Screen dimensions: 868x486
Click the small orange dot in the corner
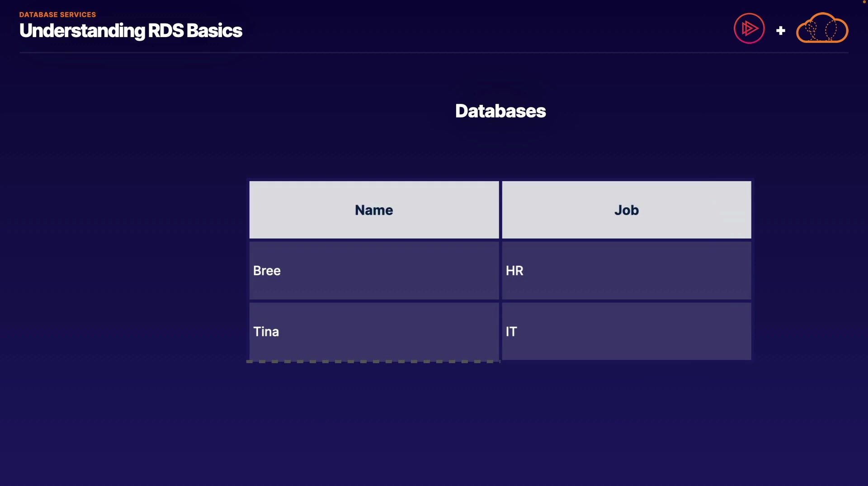click(x=864, y=2)
